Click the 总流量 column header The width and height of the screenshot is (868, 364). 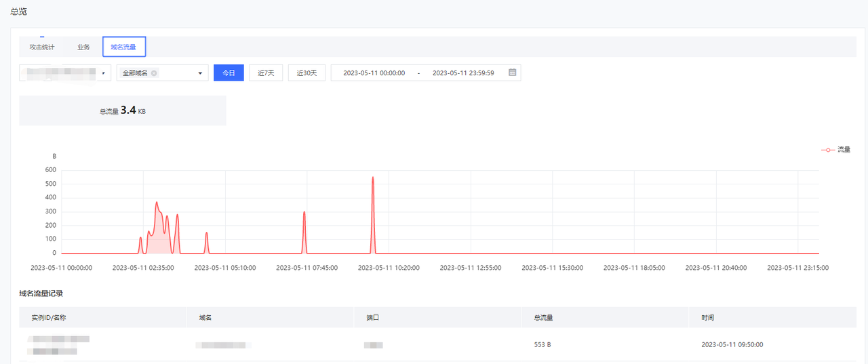(543, 317)
